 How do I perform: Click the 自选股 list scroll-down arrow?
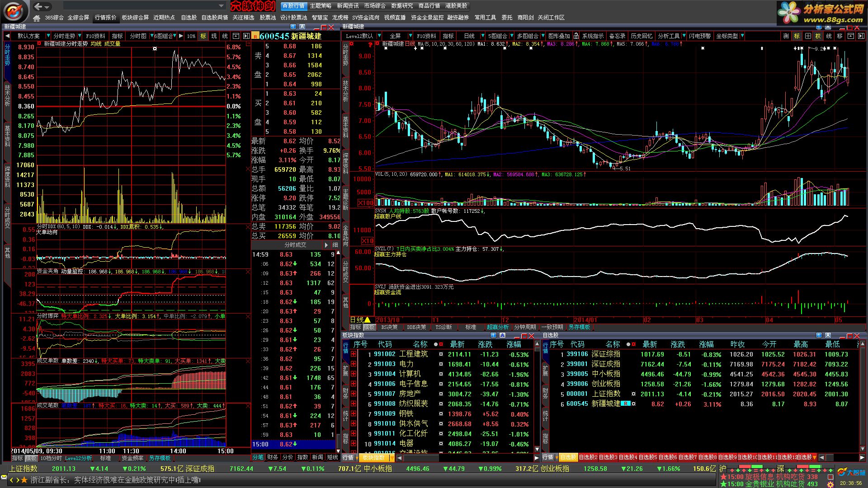[863, 450]
